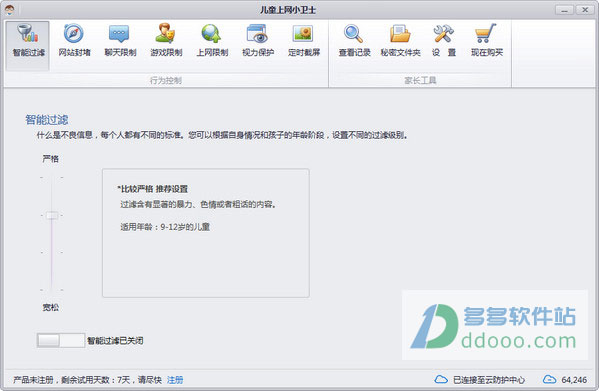Click the filter level slider thumb
Screen dimensions: 599x391
52,216
